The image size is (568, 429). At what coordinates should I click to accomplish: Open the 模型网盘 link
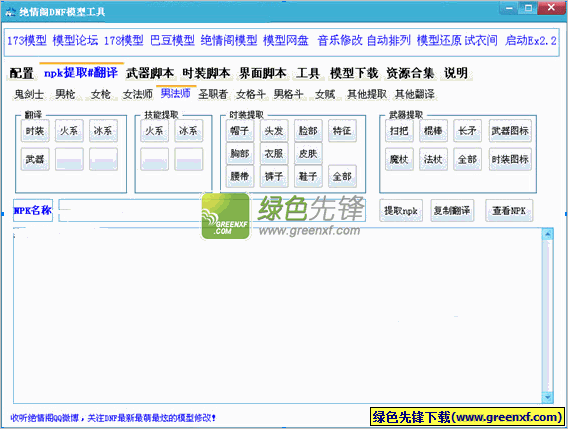[x=285, y=40]
